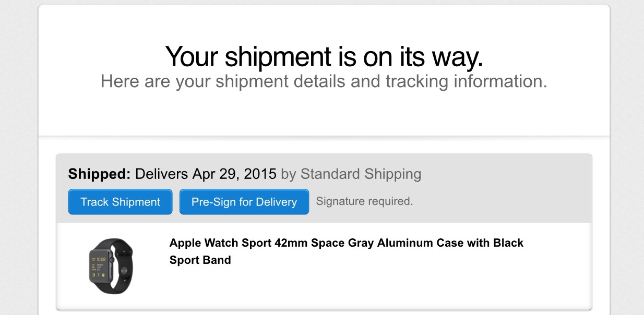Click the 'Signature required.' notice

tap(364, 201)
